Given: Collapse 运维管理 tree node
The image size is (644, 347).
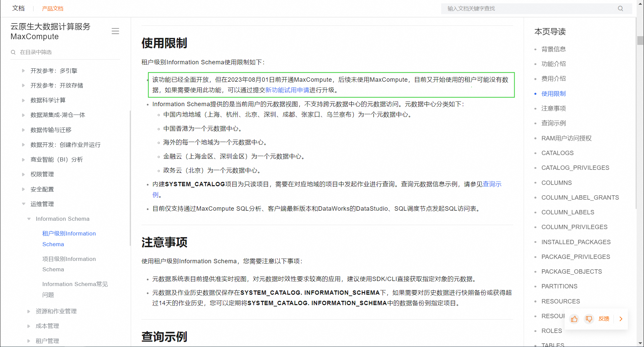Looking at the screenshot, I should [x=23, y=204].
